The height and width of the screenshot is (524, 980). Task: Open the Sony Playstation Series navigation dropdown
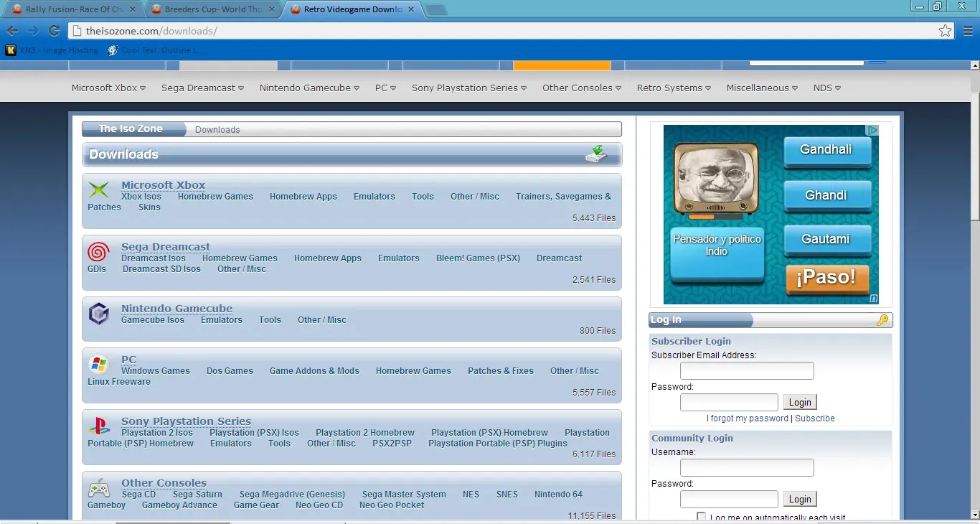469,88
